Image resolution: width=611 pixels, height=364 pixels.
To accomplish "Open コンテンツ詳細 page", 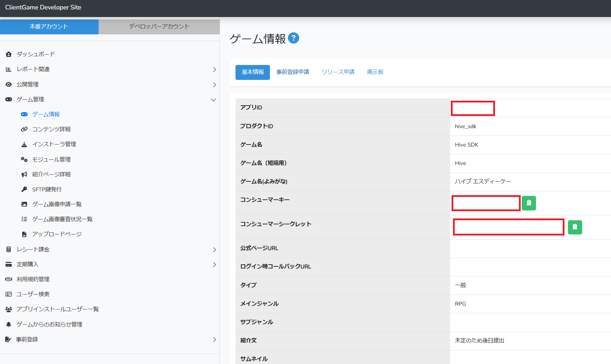I will pyautogui.click(x=51, y=129).
